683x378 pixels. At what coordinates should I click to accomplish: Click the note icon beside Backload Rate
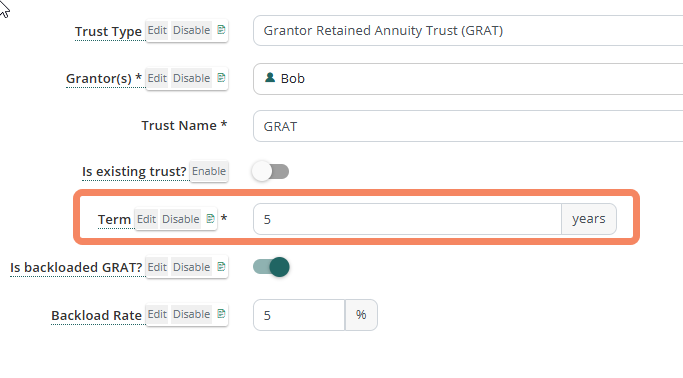tap(221, 314)
